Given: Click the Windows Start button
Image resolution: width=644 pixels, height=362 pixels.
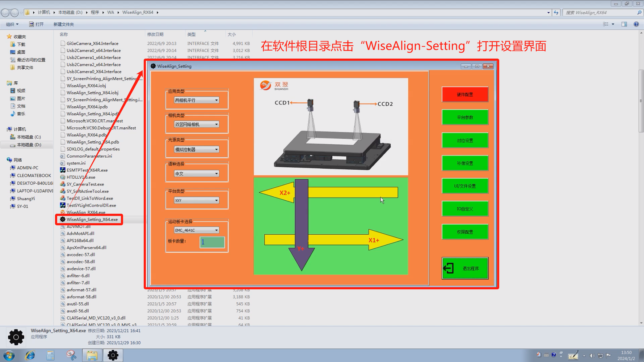Looking at the screenshot, I should pos(9,355).
